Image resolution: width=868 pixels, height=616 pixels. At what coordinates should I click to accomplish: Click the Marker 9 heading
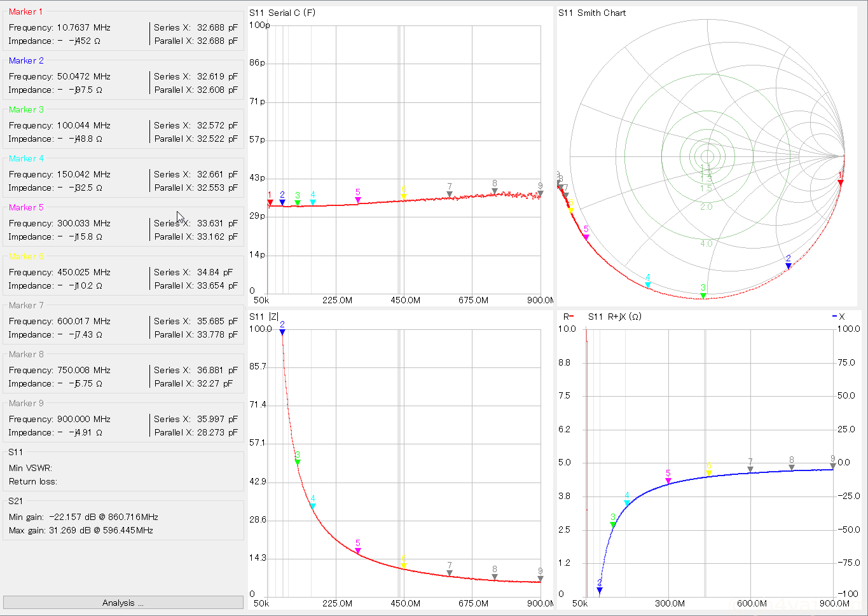click(x=26, y=403)
